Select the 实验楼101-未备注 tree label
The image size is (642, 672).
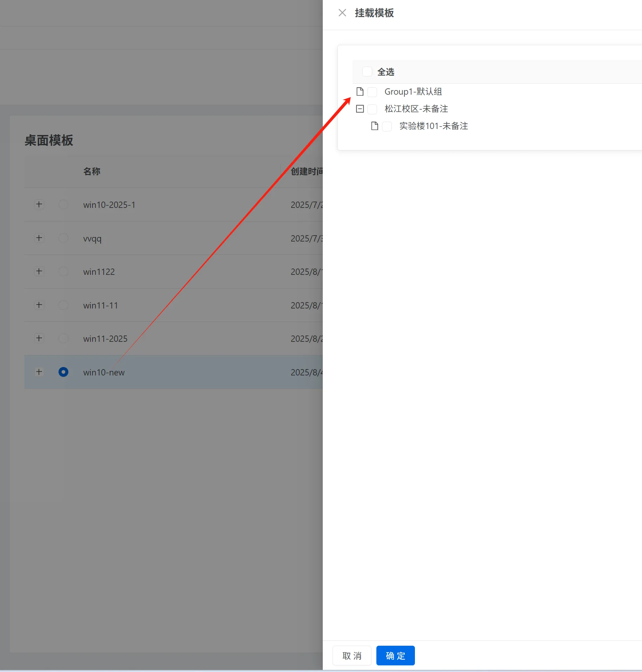click(433, 126)
